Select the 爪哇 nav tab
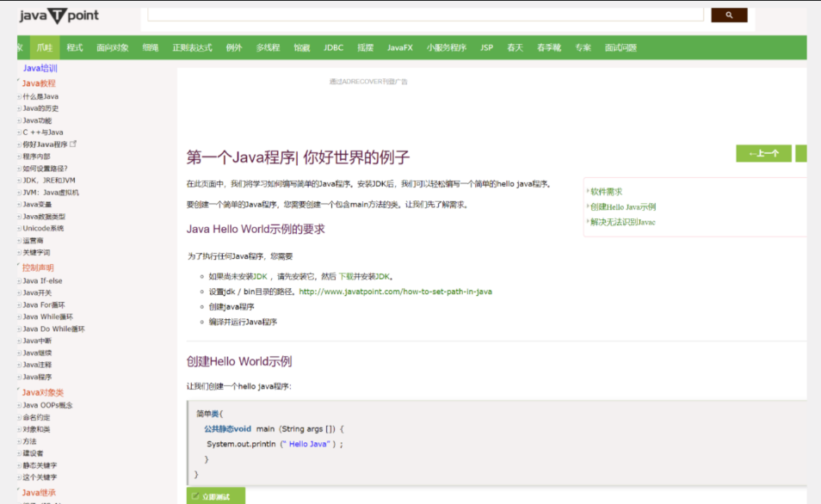This screenshot has height=504, width=821. (x=45, y=47)
